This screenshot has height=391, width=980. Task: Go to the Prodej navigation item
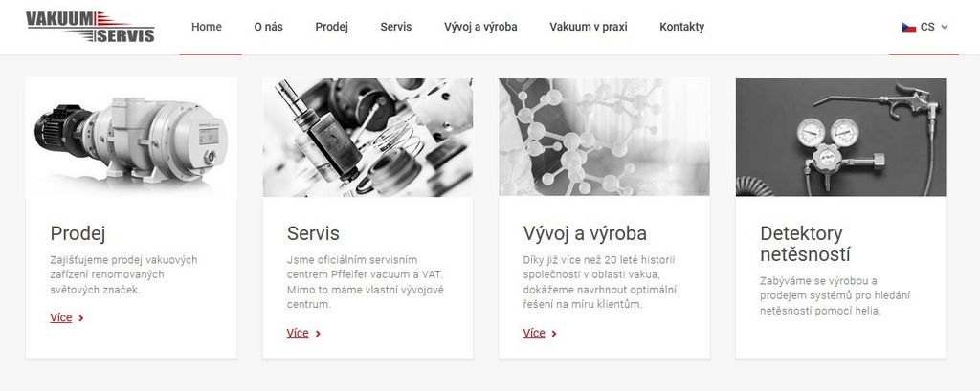331,27
